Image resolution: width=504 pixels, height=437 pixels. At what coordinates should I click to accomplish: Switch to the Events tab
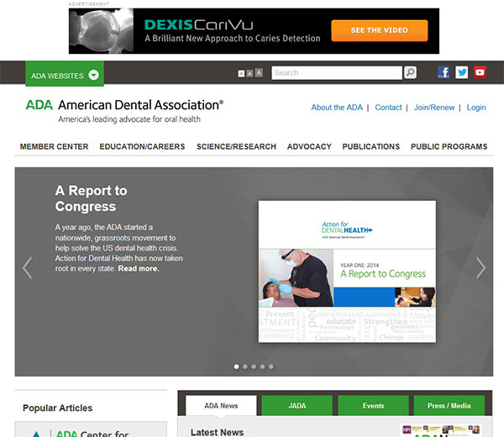(373, 405)
